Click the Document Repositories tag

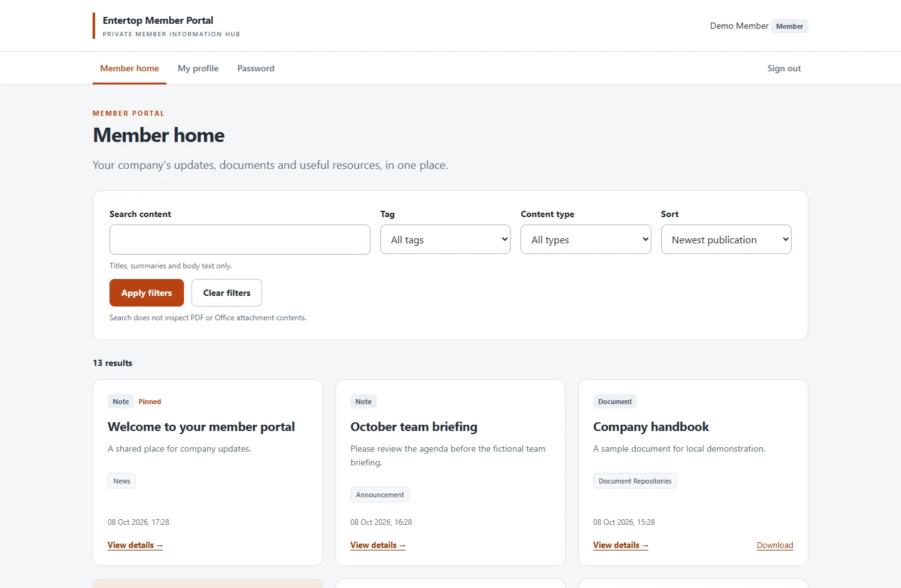click(635, 481)
